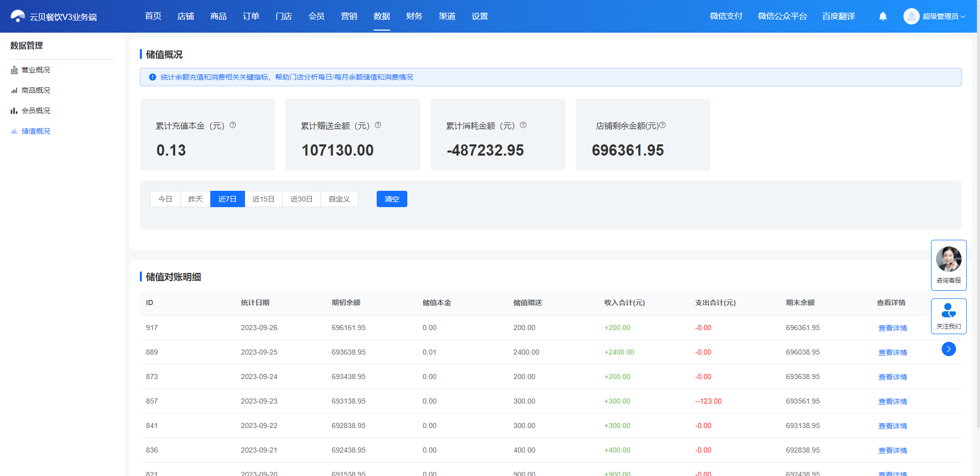Screen dimensions: 980x476
Task: Click the blue round arrow collapse button
Action: [949, 349]
